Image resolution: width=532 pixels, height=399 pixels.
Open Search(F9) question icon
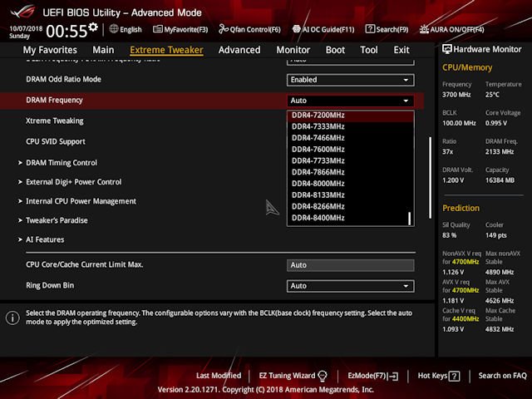pos(370,29)
